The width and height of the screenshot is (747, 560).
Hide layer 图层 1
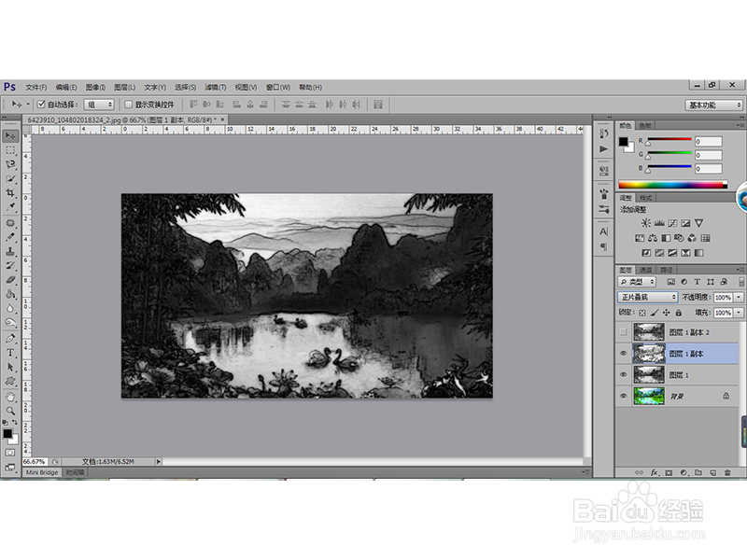623,375
